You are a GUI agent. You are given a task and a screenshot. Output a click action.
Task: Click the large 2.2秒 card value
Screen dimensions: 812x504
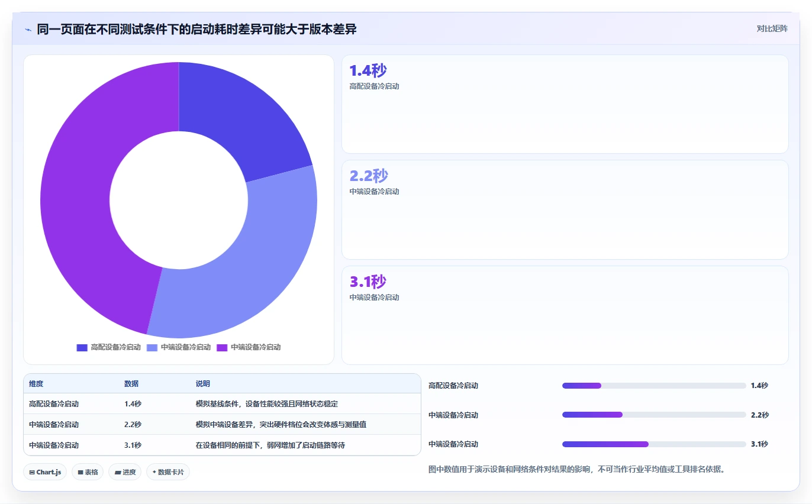click(369, 176)
